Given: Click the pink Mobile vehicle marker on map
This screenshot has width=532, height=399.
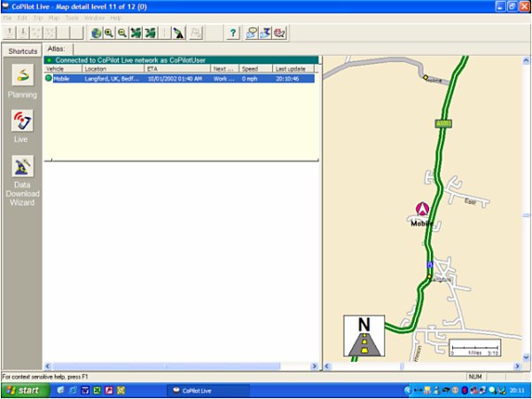Looking at the screenshot, I should pyautogui.click(x=422, y=209).
